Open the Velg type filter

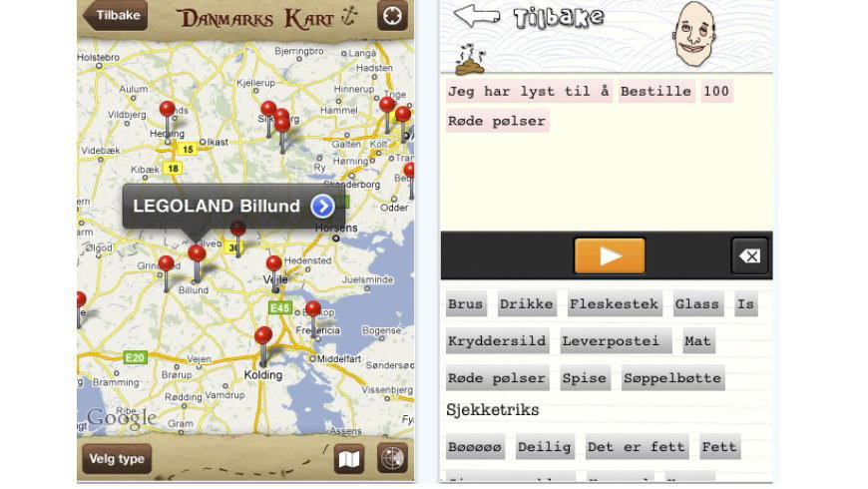pos(117,458)
